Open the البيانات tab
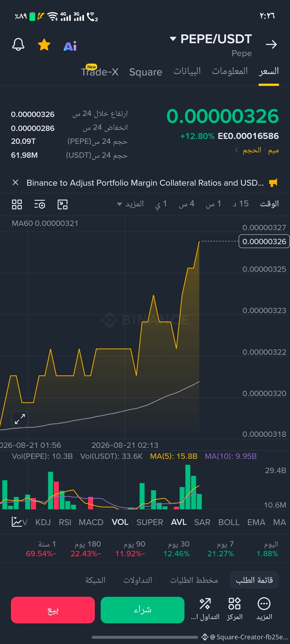 tap(187, 71)
